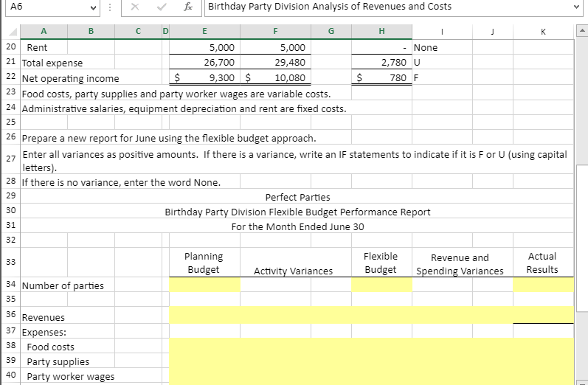Click the 'Rent' cell
The image size is (588, 385).
coord(37,48)
